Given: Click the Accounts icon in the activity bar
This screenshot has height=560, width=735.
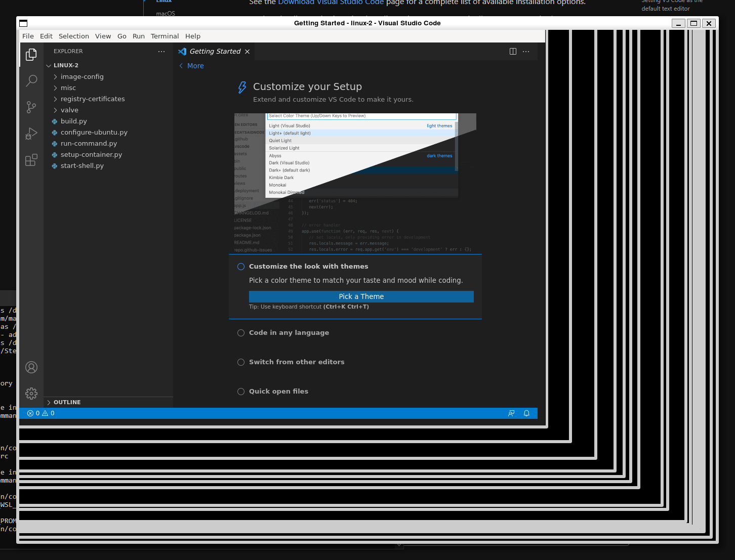Looking at the screenshot, I should [x=31, y=367].
